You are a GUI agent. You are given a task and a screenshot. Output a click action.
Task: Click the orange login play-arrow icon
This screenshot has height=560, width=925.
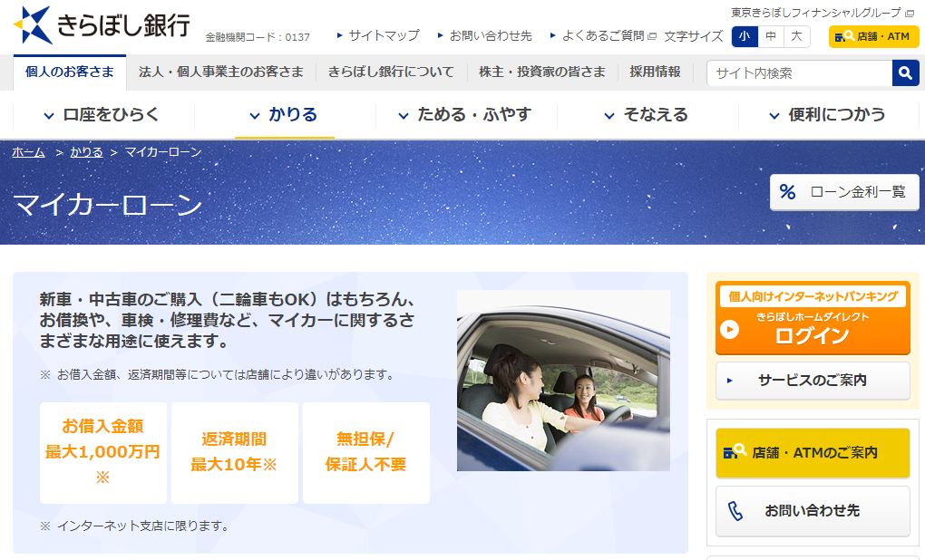730,330
